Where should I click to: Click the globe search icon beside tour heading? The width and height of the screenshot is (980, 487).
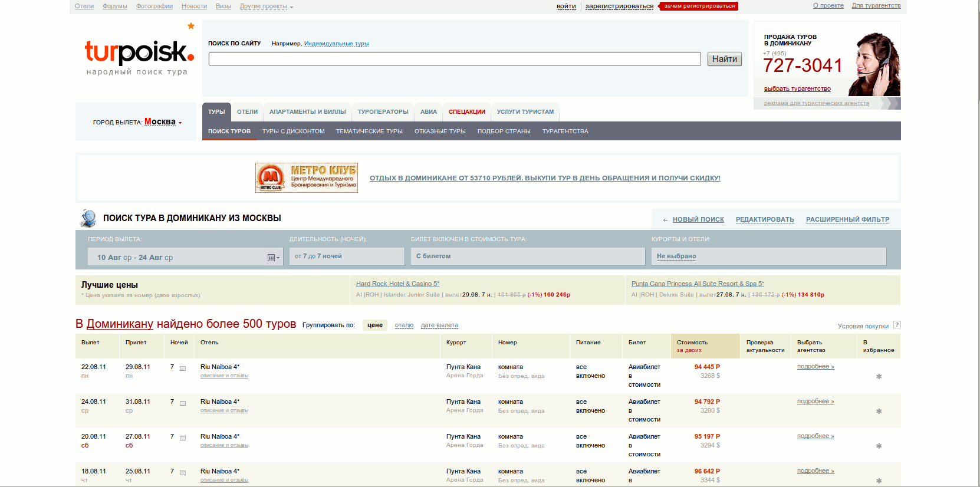coord(88,218)
